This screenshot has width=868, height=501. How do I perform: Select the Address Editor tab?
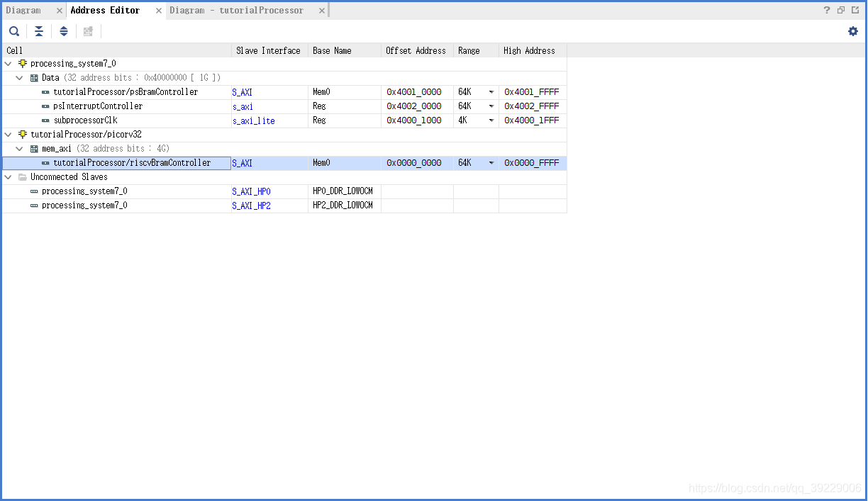coord(105,11)
